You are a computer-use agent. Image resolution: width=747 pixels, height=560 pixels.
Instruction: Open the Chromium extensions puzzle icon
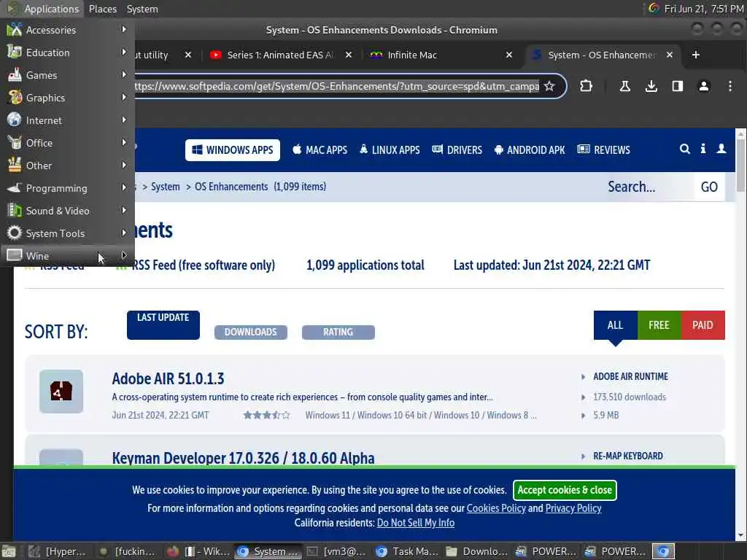pyautogui.click(x=586, y=86)
